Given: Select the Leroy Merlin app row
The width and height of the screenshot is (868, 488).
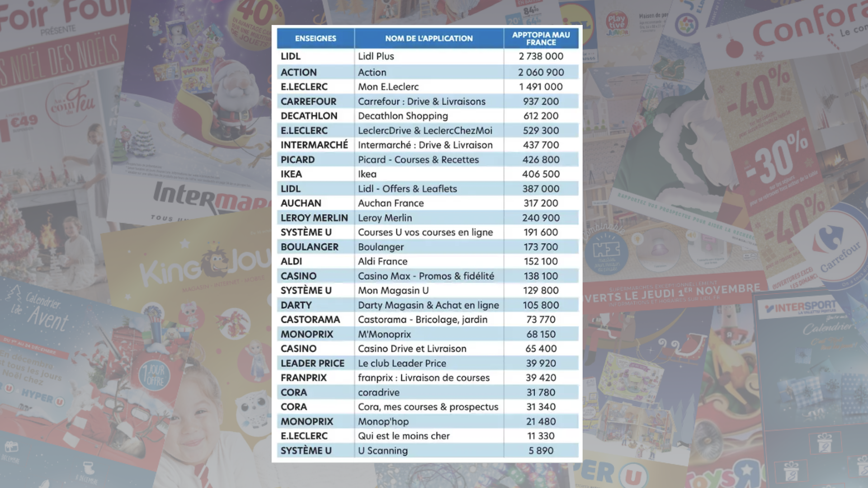Looking at the screenshot, I should pos(427,217).
